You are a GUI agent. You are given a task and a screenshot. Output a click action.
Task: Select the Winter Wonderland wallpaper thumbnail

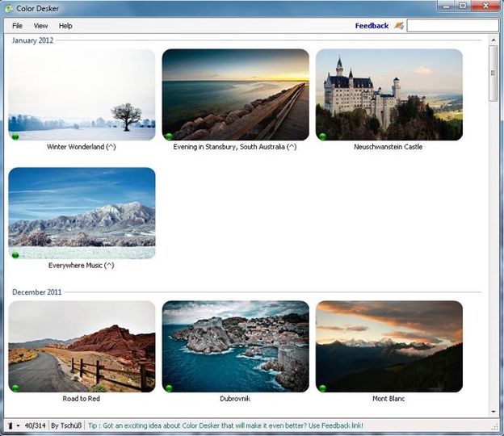[x=82, y=94]
